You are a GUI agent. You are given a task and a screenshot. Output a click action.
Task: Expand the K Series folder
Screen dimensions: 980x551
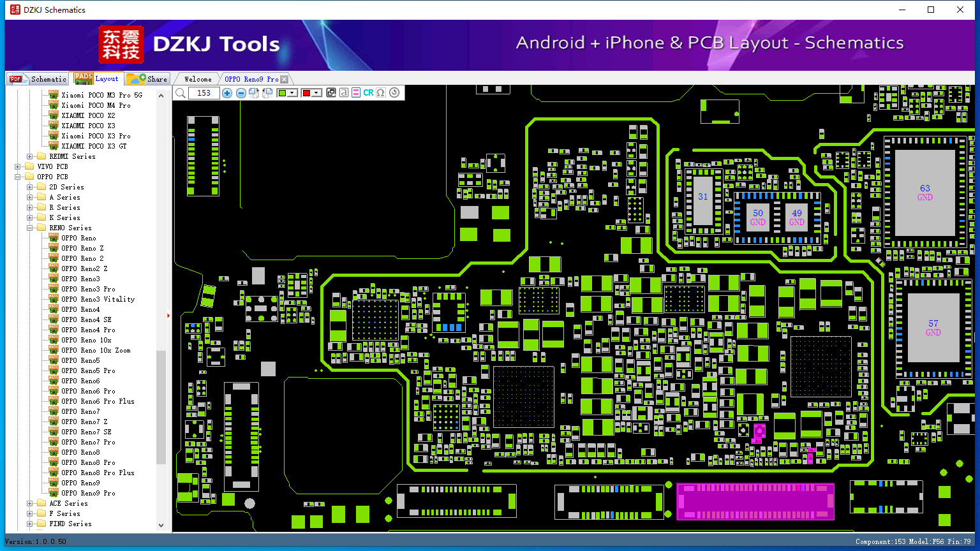[30, 217]
